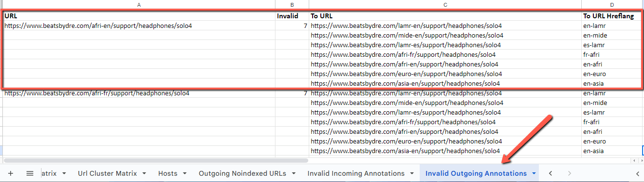644x182 pixels.
Task: Switch to Invalid Incoming Annotations tab
Action: (x=356, y=173)
